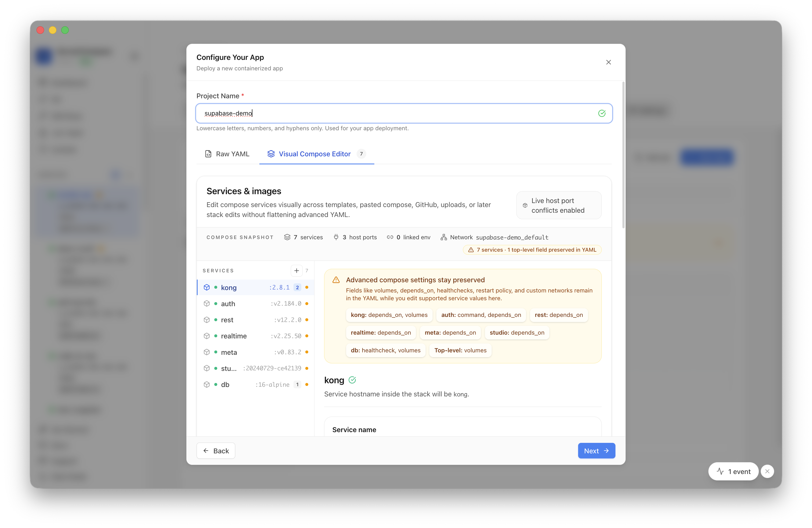Click the badge 7 on Visual Compose Editor tab

click(x=361, y=154)
